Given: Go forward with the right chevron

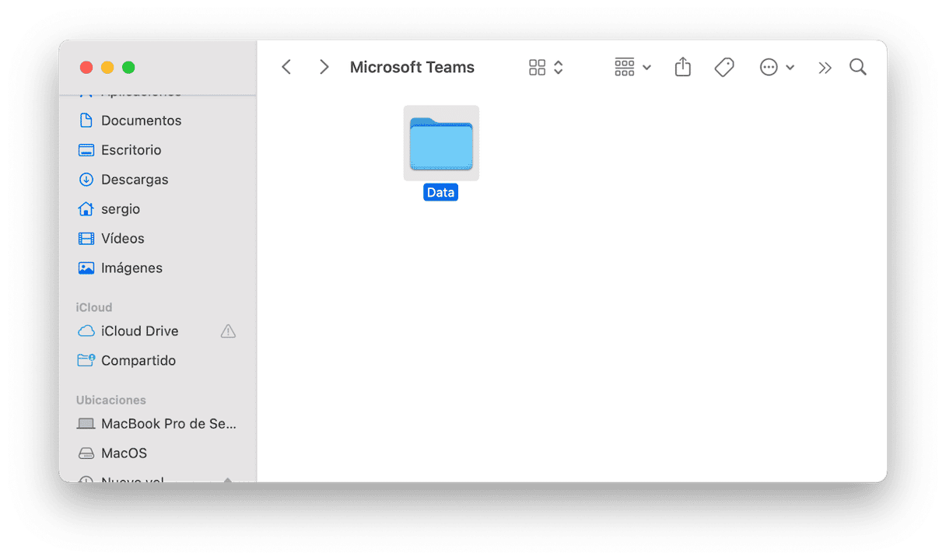Looking at the screenshot, I should (x=324, y=68).
